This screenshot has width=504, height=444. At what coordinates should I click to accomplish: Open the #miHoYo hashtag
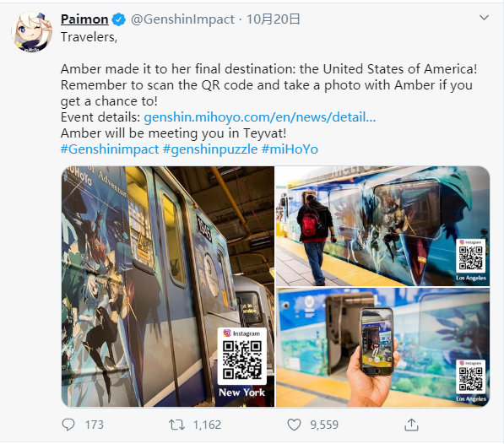click(290, 149)
